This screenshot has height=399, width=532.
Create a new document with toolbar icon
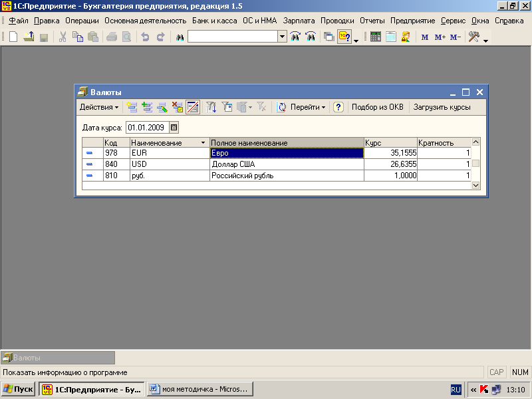(13, 37)
